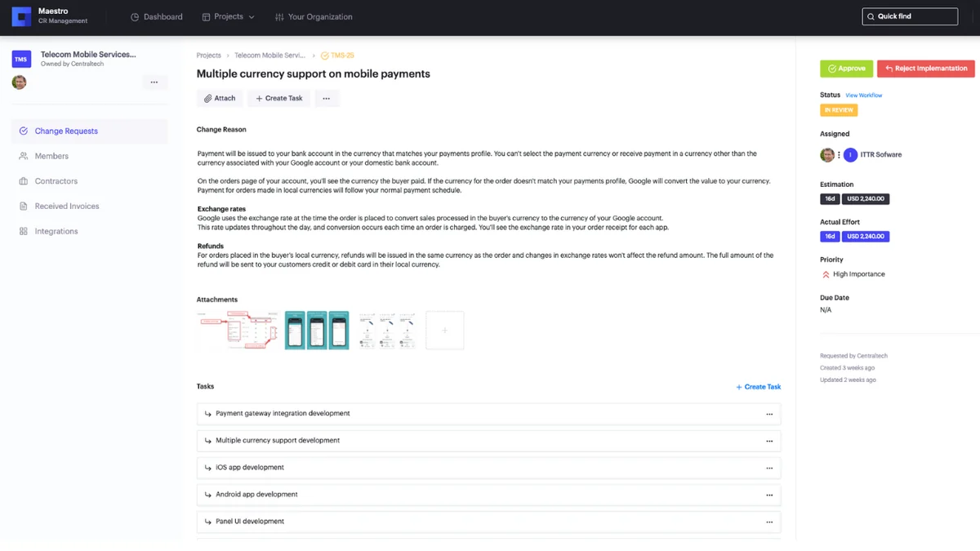
Task: Click Reject Implementation button
Action: point(926,69)
